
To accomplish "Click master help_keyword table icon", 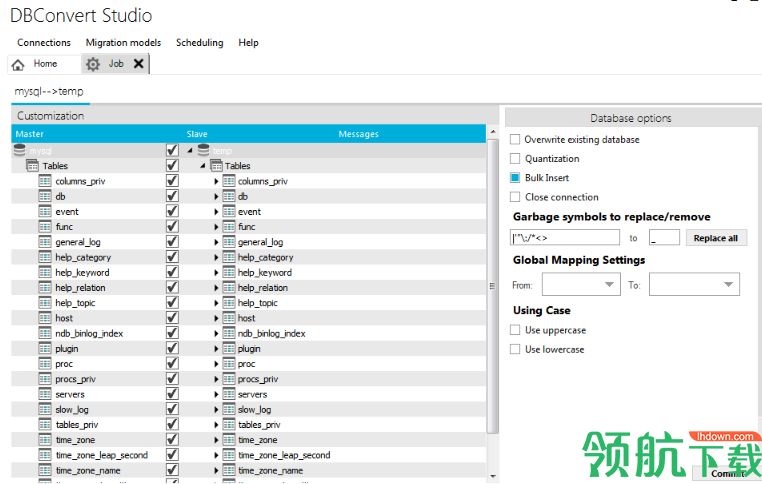I will click(x=45, y=273).
